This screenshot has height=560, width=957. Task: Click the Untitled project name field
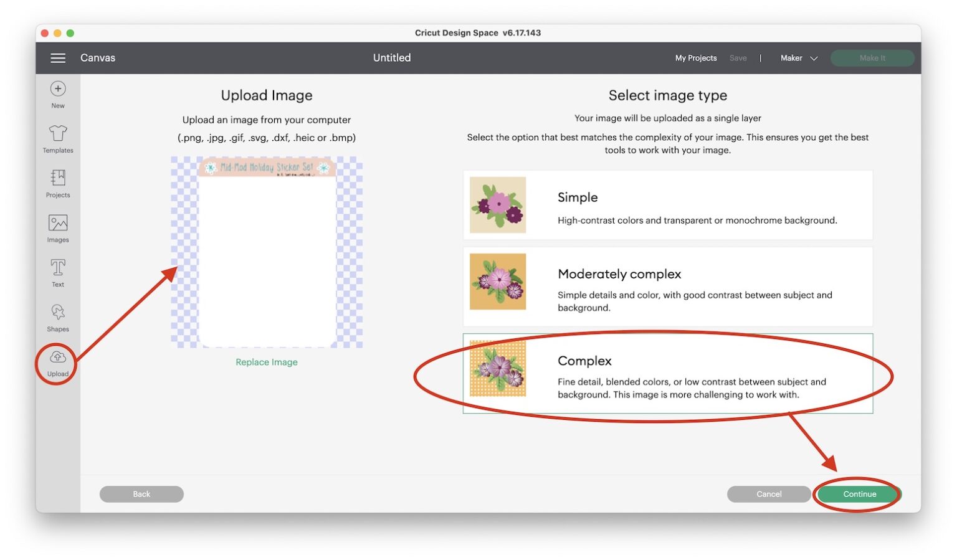[391, 57]
